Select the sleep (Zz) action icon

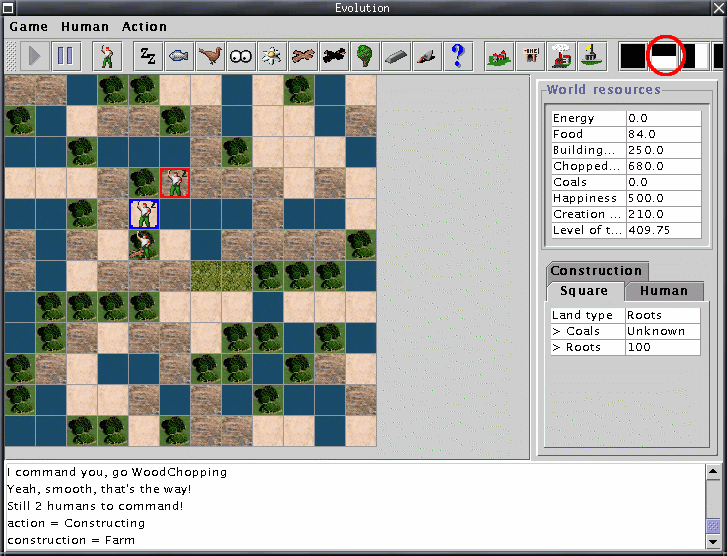click(x=148, y=55)
